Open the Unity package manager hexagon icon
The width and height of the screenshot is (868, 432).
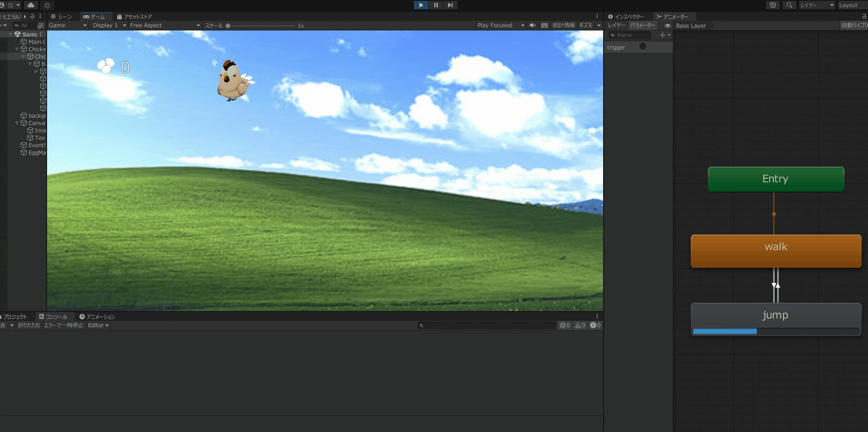point(47,6)
